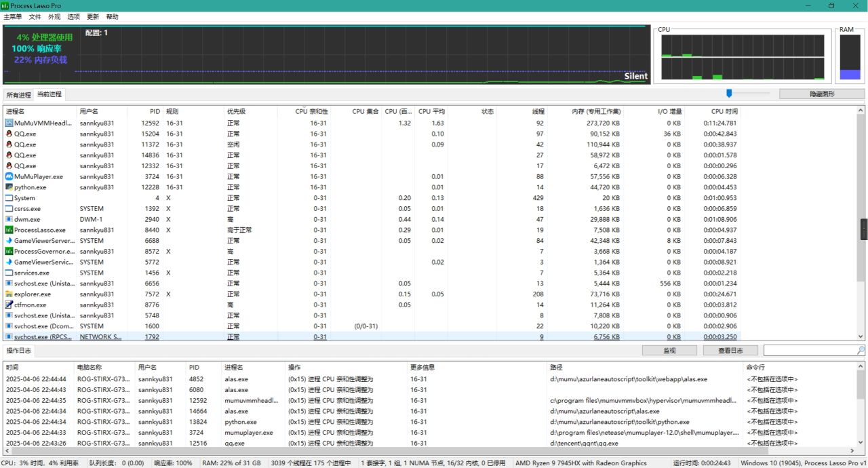This screenshot has width=868, height=468.
Task: Sort by the 优先级 column header
Action: (252, 111)
